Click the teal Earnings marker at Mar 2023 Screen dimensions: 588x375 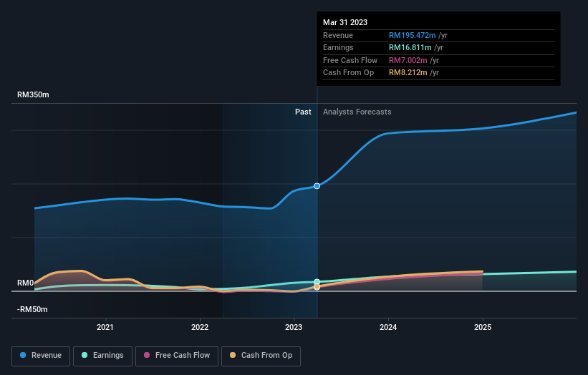pyautogui.click(x=317, y=282)
